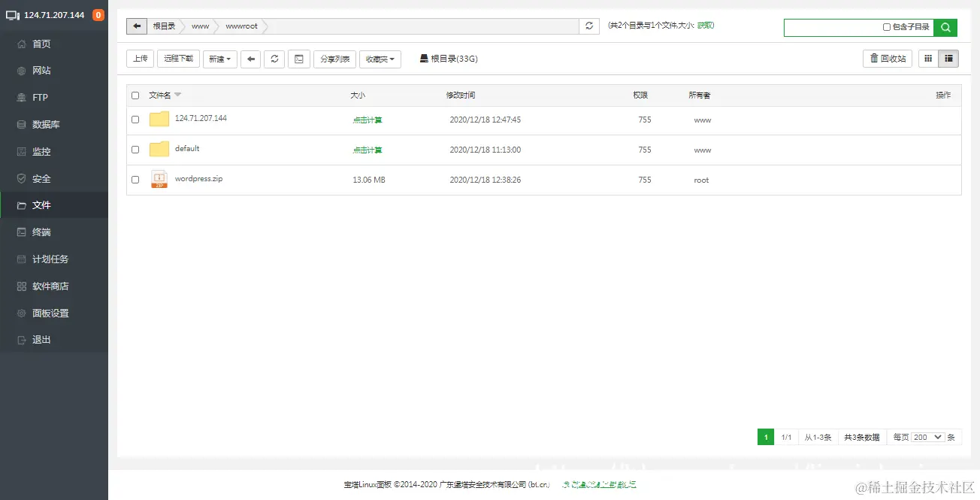Click the 13.06 MB size value
This screenshot has height=500, width=980.
click(369, 180)
